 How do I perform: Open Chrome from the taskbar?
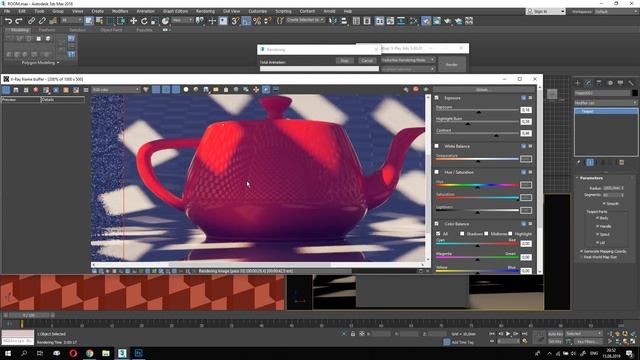89,353
